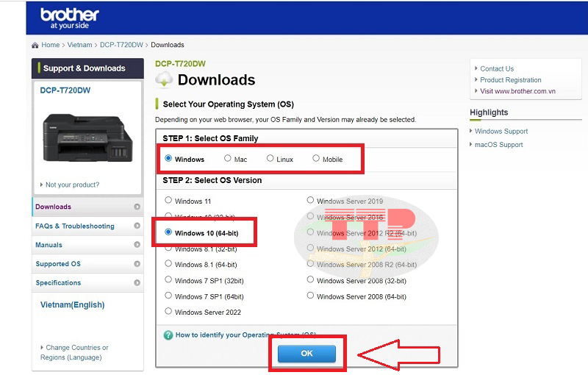
Task: Choose Windows Server 2008 (32-bit) option
Action: 310,279
